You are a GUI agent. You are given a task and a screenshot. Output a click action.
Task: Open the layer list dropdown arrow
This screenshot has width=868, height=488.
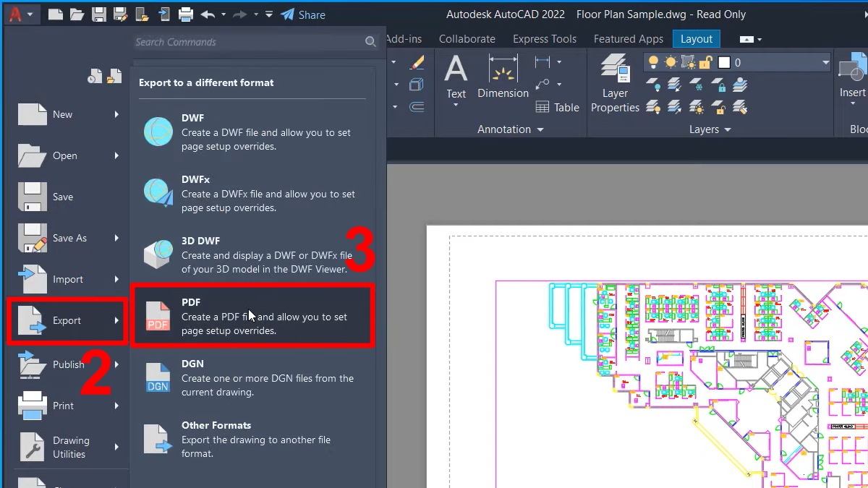(x=825, y=63)
